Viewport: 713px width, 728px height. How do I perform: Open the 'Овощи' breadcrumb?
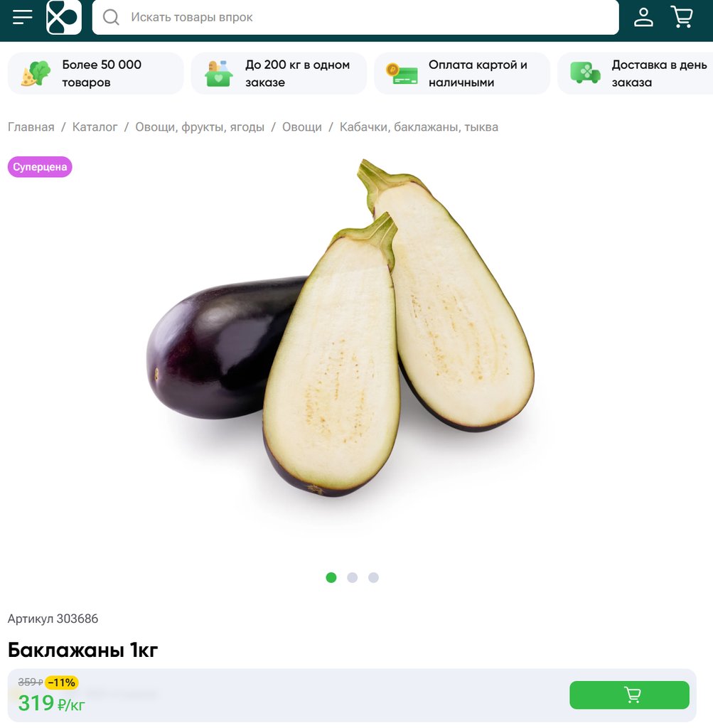click(x=301, y=127)
